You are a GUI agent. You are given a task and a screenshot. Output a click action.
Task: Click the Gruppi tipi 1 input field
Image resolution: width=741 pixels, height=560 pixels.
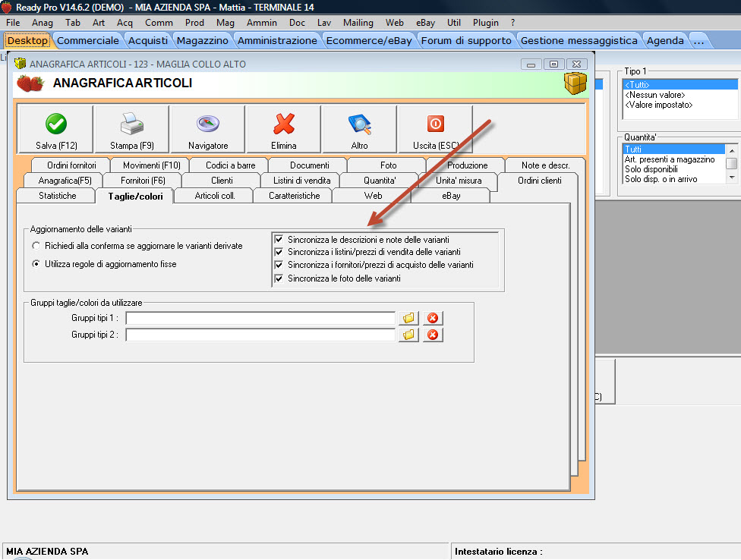click(260, 318)
